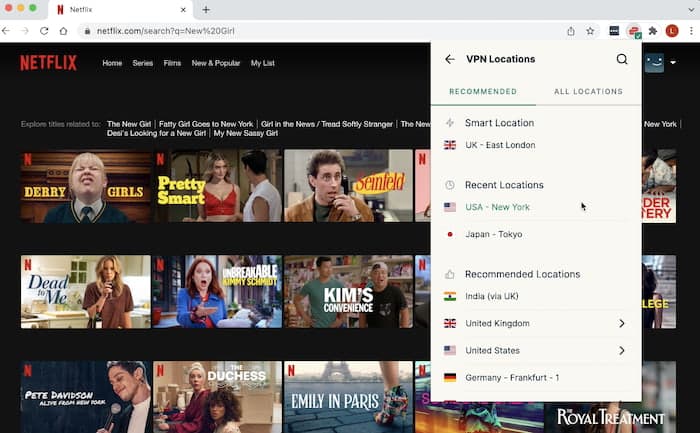Click the back arrow in VPN Locations
The width and height of the screenshot is (700, 433).
pyautogui.click(x=450, y=59)
